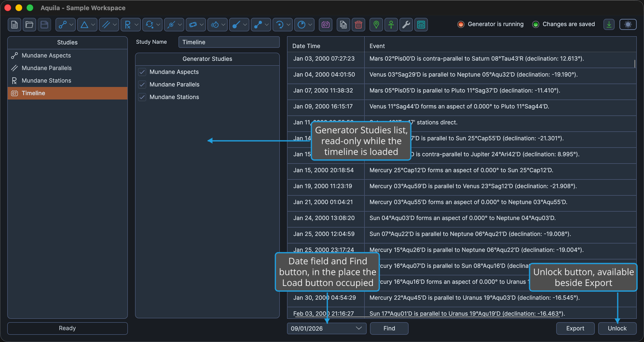Screen dimensions: 644x342
Task: Select the Jan 25, 2000 12:04:59 row
Action: (x=462, y=234)
